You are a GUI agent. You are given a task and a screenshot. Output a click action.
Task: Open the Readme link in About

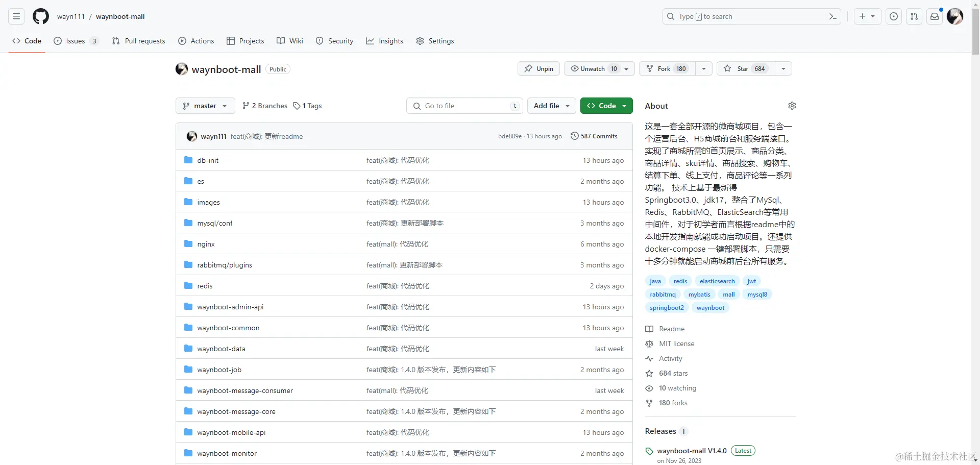point(665,329)
